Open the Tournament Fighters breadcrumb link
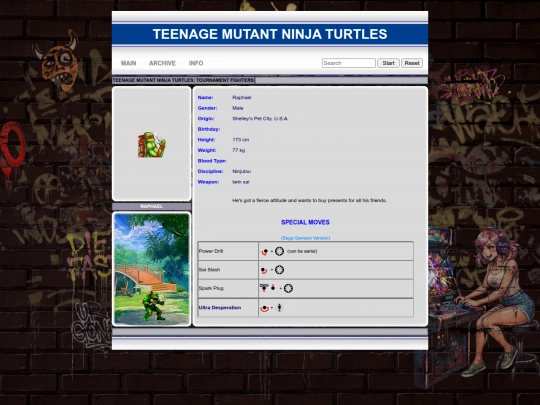This screenshot has width=540, height=405. (x=183, y=80)
